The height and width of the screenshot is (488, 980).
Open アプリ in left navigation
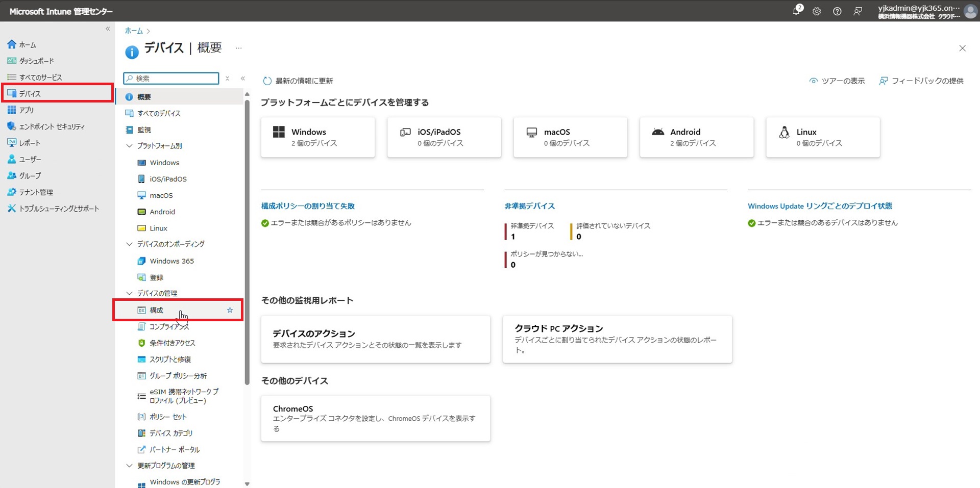20,110
